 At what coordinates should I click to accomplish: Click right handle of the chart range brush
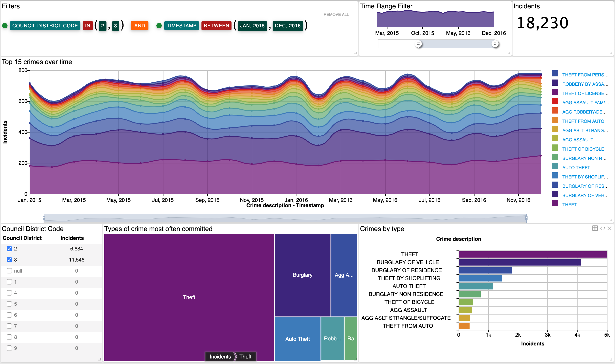(526, 218)
